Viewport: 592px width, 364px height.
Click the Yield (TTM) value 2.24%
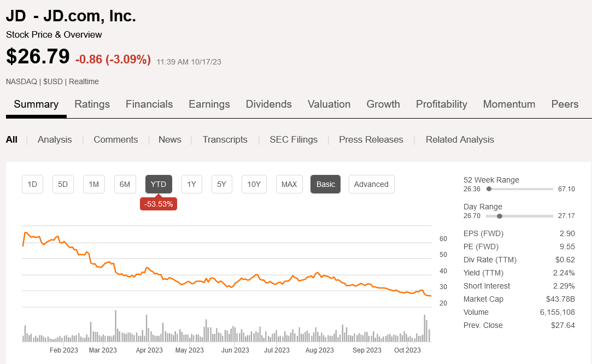pos(564,273)
